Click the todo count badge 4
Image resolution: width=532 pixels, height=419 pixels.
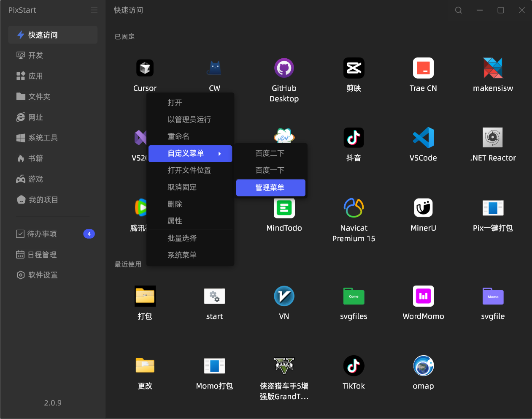pos(89,234)
